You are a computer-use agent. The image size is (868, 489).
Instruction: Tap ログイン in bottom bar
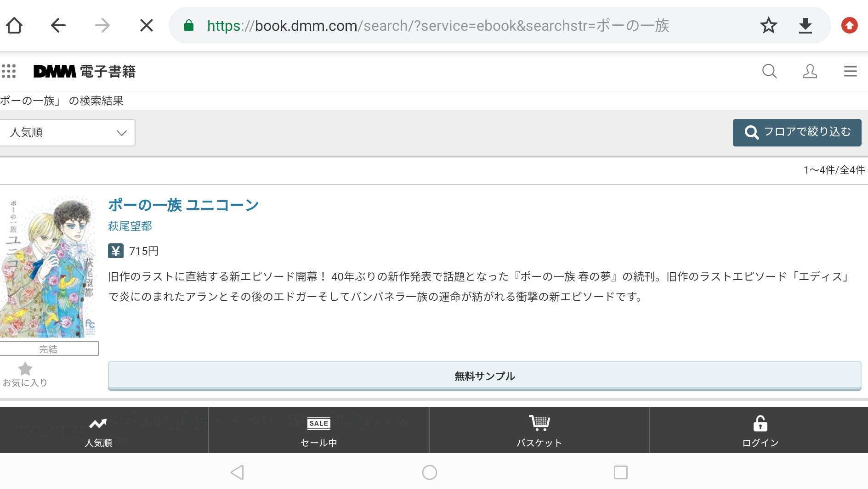(760, 431)
